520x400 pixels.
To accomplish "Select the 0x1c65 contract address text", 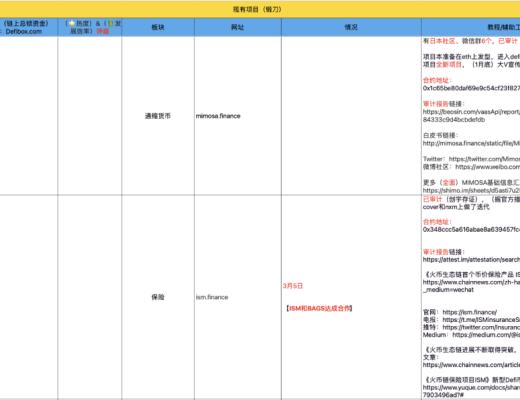I will 471,88.
